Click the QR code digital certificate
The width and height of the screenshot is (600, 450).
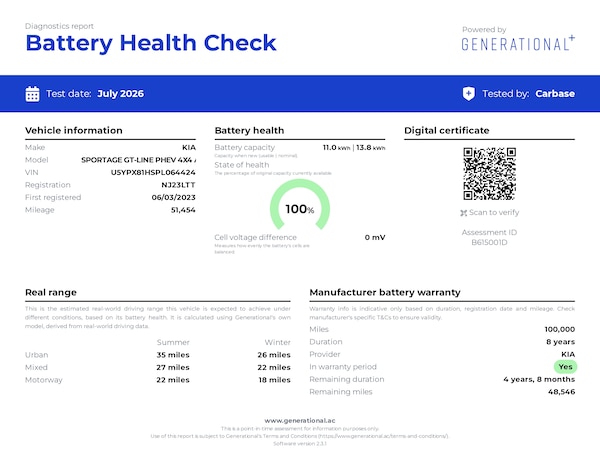pos(489,174)
